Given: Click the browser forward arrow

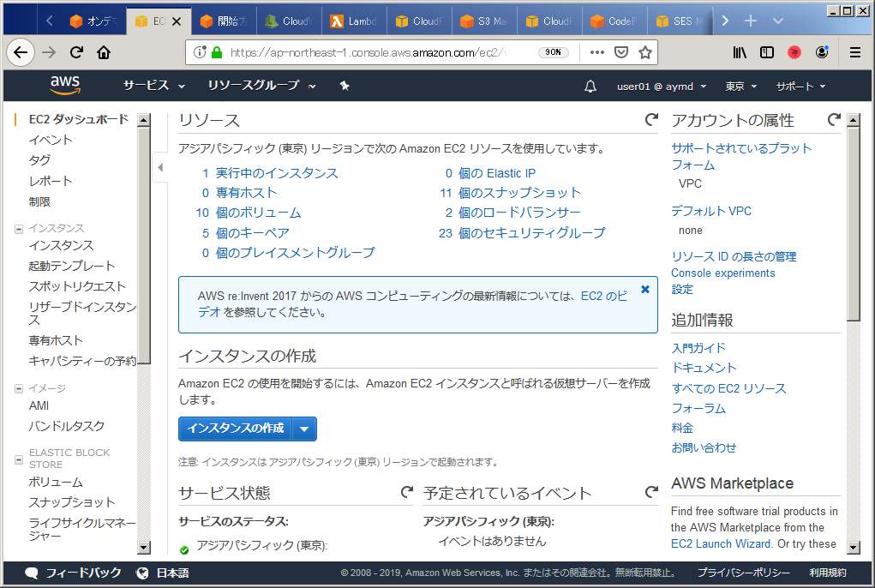Looking at the screenshot, I should tap(49, 52).
